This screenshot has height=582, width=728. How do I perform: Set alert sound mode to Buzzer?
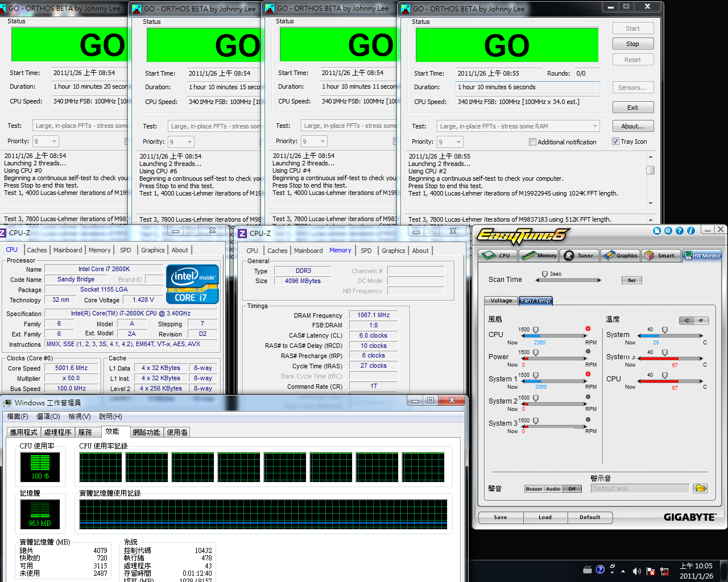534,489
